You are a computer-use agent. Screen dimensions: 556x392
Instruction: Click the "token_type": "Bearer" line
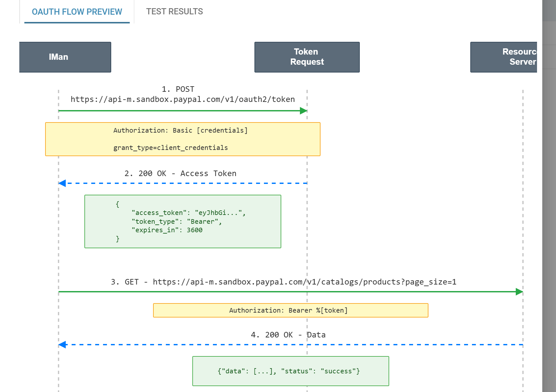coord(177,221)
